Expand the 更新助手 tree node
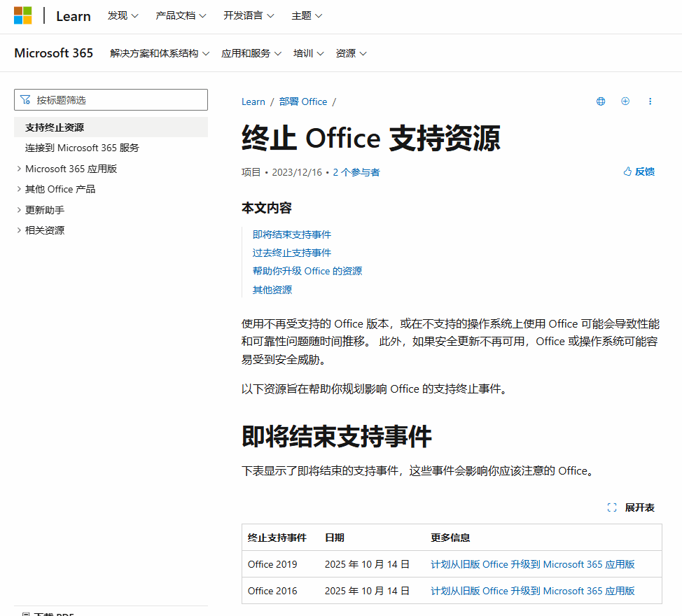The width and height of the screenshot is (682, 616). click(19, 210)
